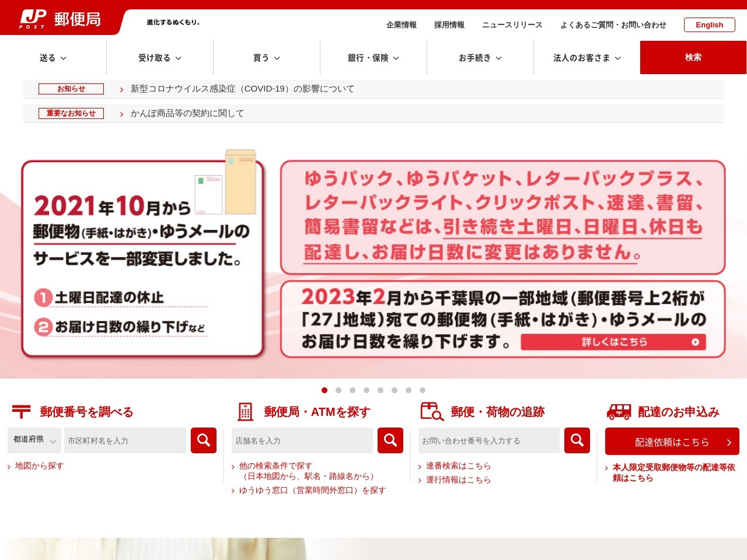This screenshot has height=560, width=747.
Task: Select the first carousel dot
Action: 324,390
